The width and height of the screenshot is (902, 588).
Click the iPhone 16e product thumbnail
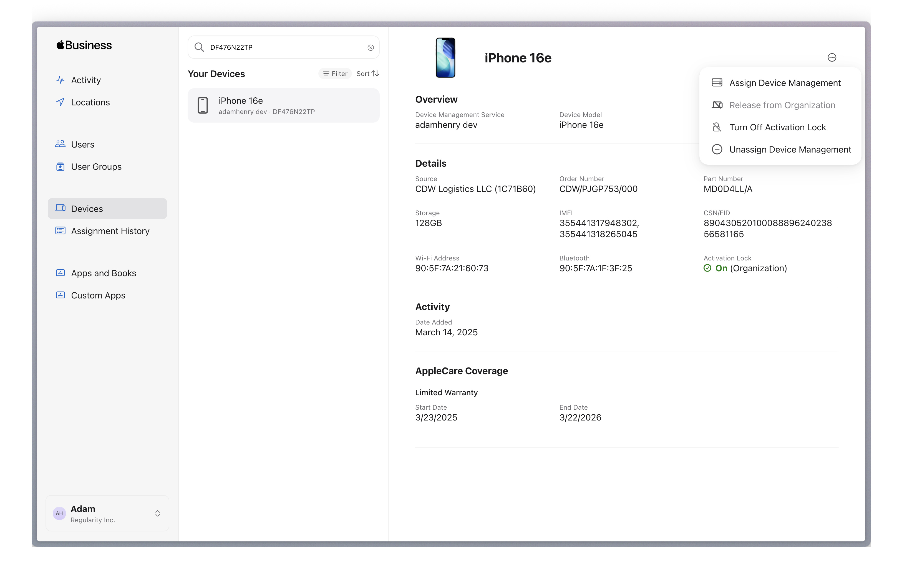pyautogui.click(x=445, y=58)
